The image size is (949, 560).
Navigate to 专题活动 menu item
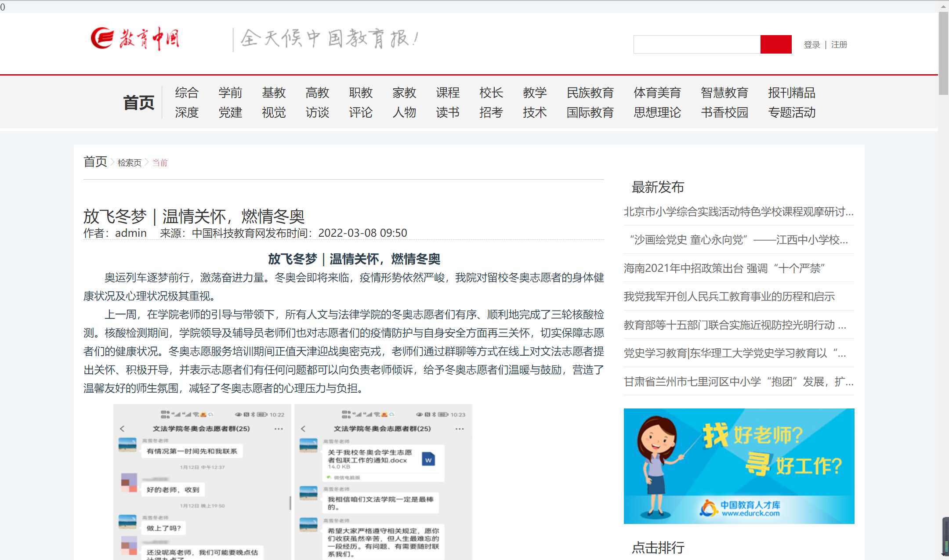click(791, 112)
